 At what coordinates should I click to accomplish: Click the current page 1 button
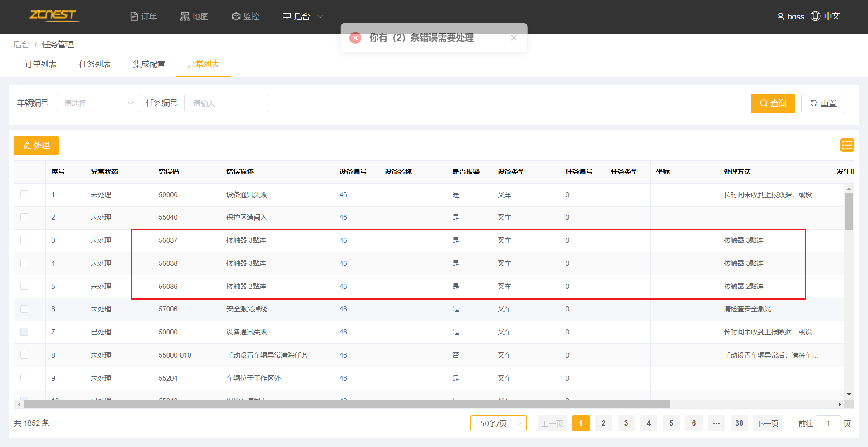coord(581,423)
